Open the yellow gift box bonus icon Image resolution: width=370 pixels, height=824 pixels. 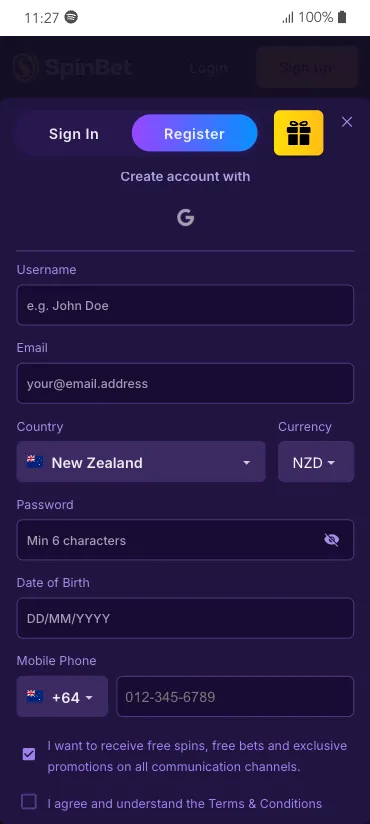point(299,133)
